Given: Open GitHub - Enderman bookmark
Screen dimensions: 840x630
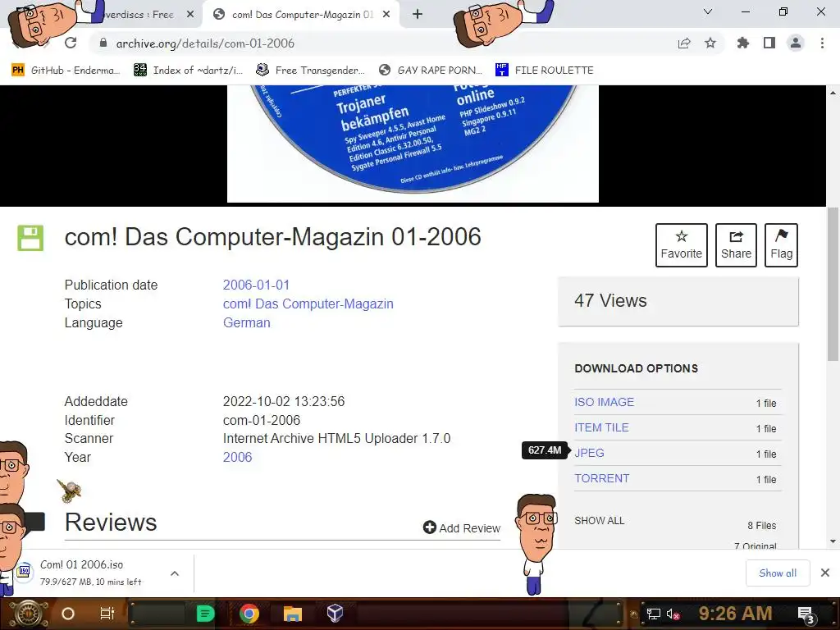Looking at the screenshot, I should tap(66, 71).
